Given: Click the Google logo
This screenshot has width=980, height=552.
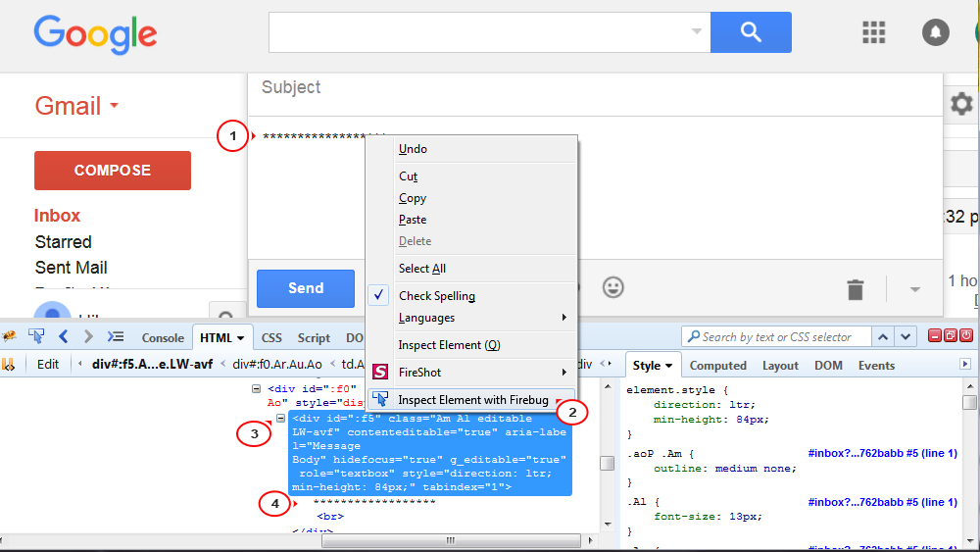Looking at the screenshot, I should [x=95, y=35].
